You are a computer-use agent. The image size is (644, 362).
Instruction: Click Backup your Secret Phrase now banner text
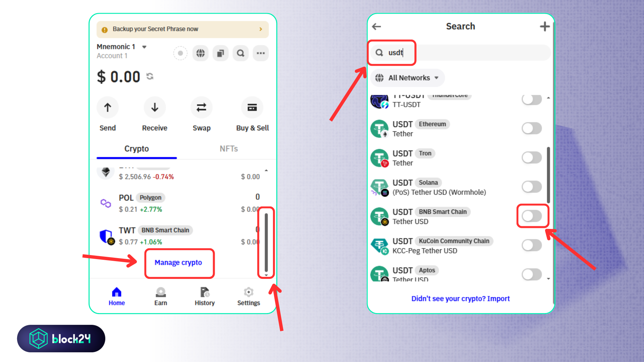155,29
